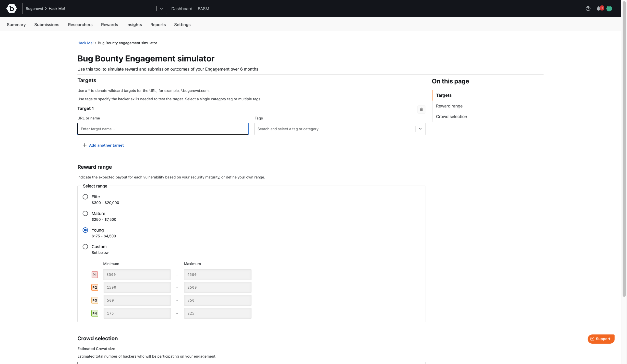Screen dimensions: 627x364
Task: Delete Target 1 with trash icon
Action: (x=421, y=109)
